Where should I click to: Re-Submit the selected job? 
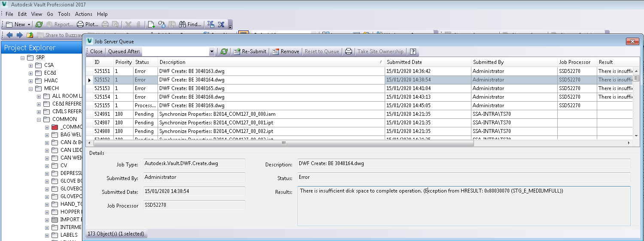click(x=250, y=51)
